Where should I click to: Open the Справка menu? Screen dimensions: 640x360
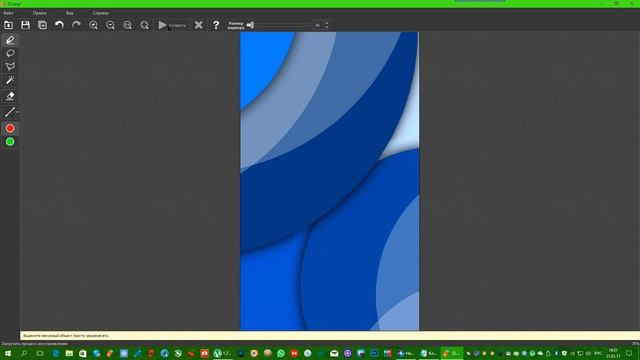(x=100, y=13)
